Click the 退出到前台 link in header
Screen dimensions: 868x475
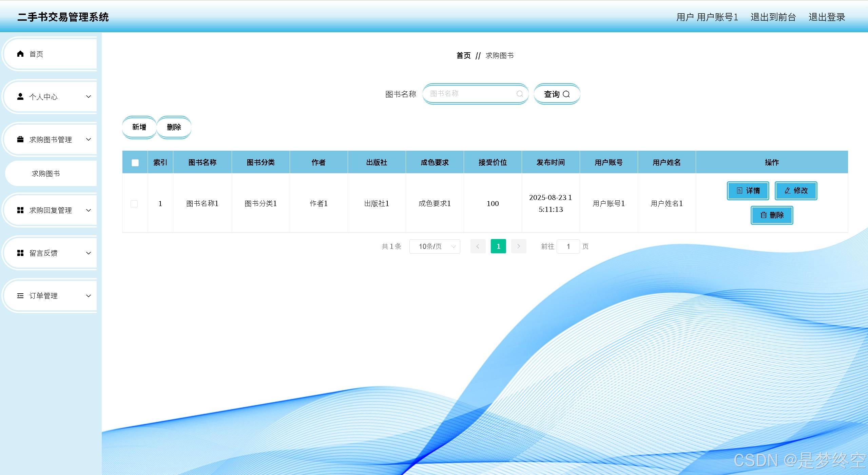(773, 17)
